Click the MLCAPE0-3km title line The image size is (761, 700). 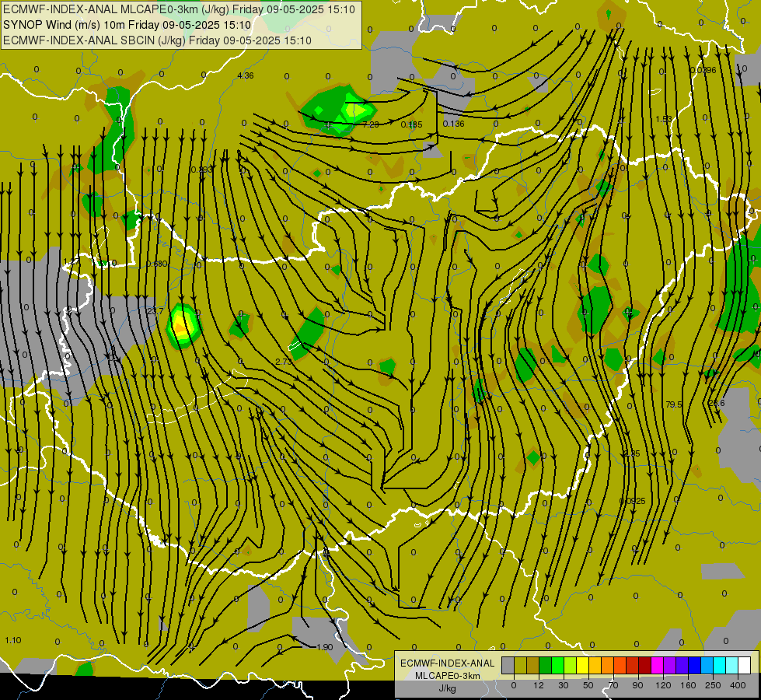coord(179,9)
